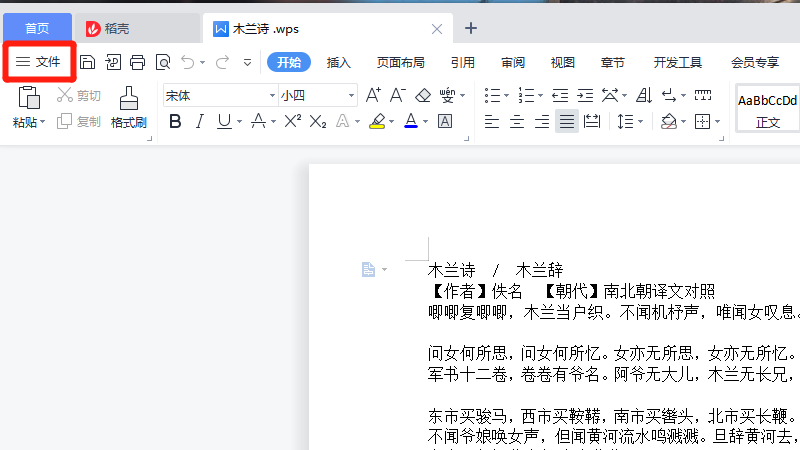Click the clear formatting eraser icon
800x450 pixels.
pyautogui.click(x=422, y=95)
